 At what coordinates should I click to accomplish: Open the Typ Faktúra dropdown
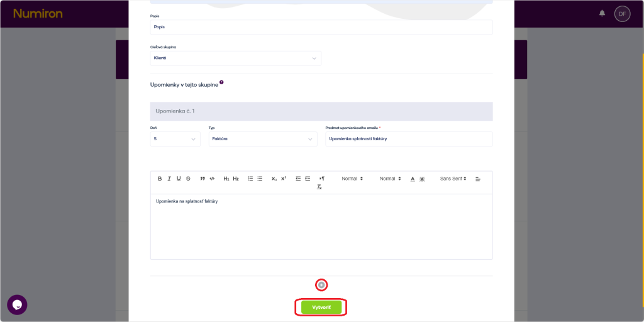click(262, 139)
